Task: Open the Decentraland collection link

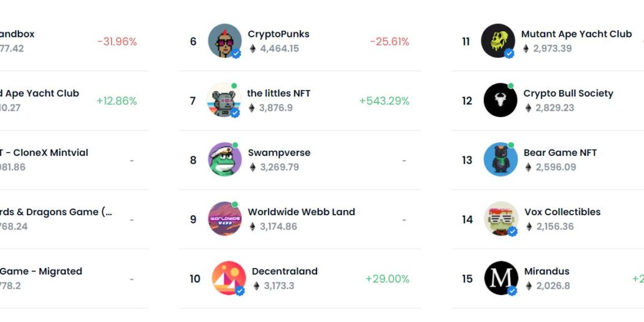Action: coord(285,272)
